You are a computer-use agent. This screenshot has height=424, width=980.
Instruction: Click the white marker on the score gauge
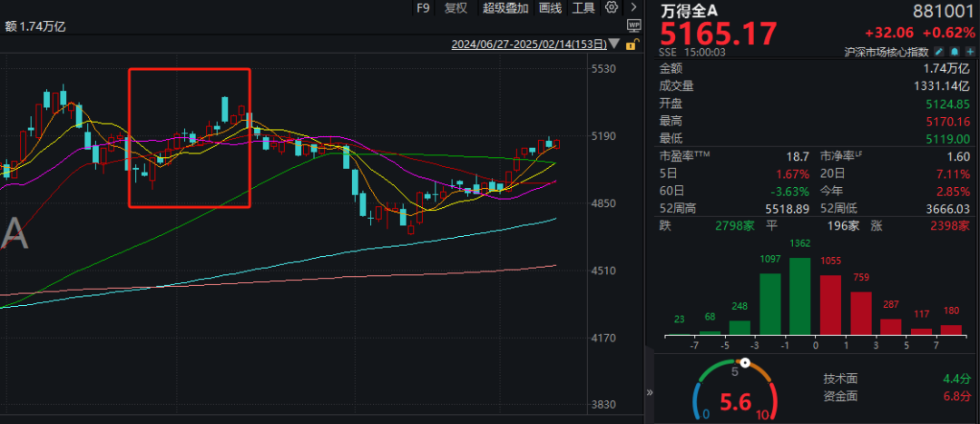pyautogui.click(x=745, y=363)
